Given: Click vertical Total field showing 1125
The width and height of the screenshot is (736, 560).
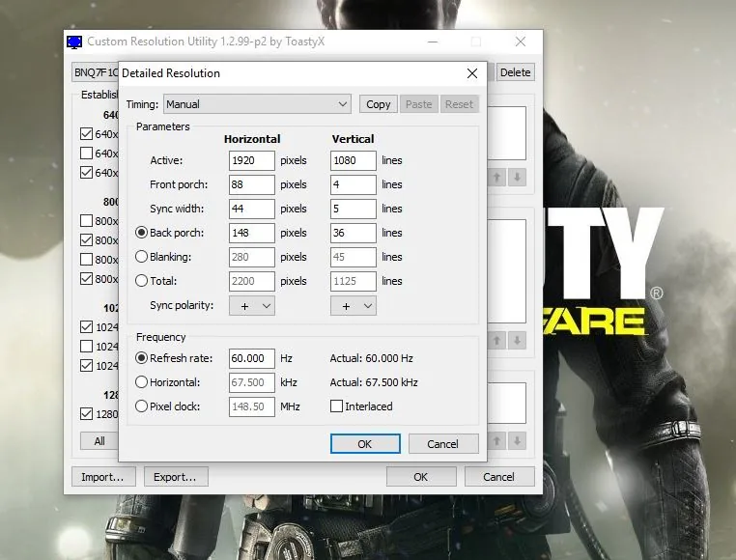Looking at the screenshot, I should point(354,281).
